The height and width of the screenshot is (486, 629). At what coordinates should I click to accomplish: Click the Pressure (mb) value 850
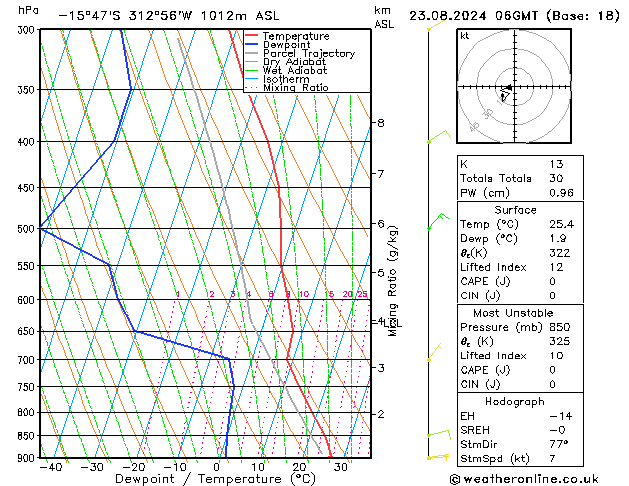560,327
